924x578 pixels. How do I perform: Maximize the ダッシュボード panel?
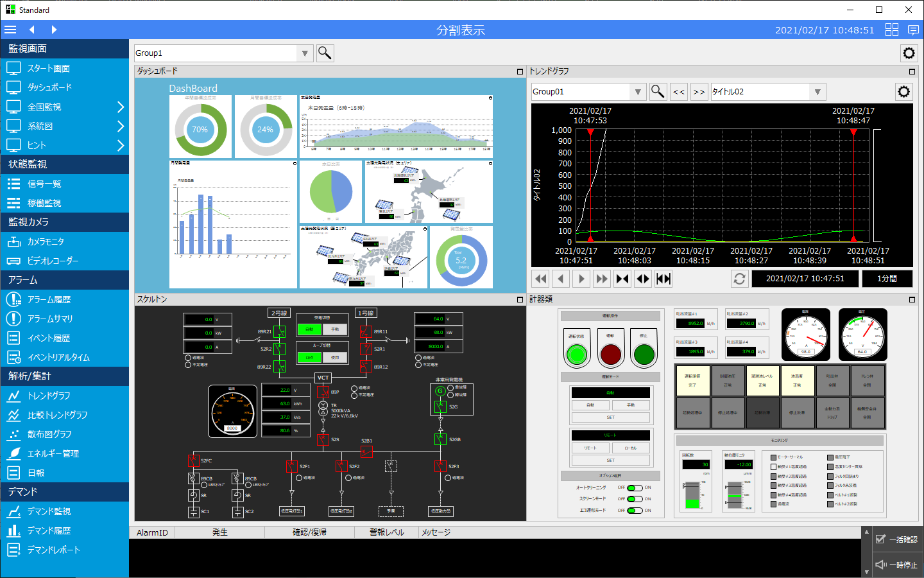[520, 71]
